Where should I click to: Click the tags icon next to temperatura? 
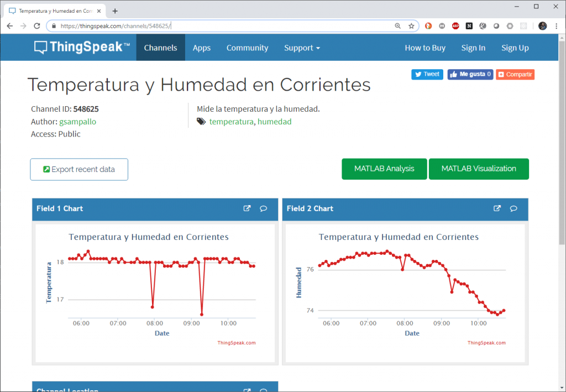pos(201,121)
